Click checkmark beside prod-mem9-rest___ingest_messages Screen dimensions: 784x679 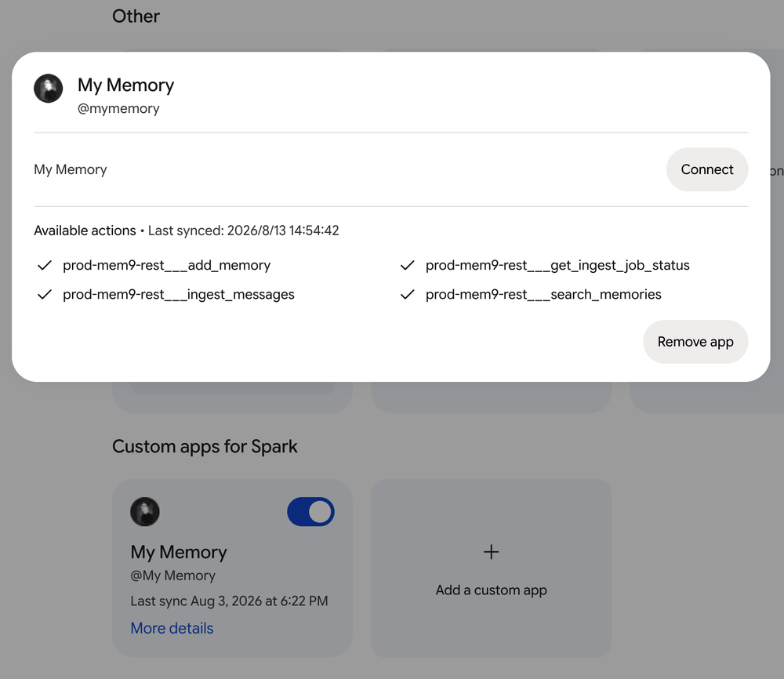(x=45, y=295)
